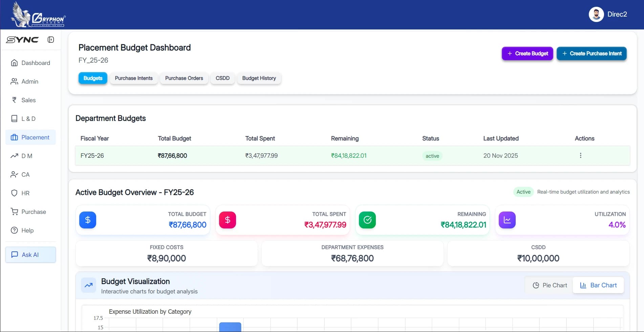Open the Budget History tab
Screen dimensions: 644x332
click(259, 78)
